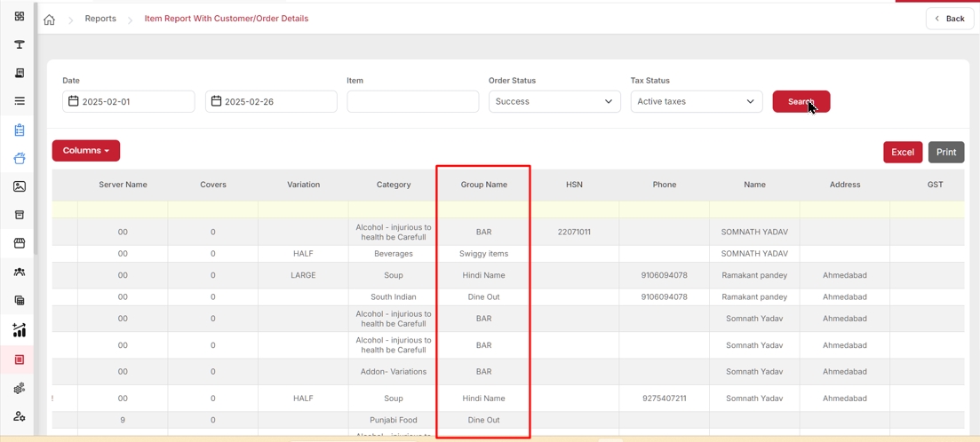Click the Item input field

point(413,101)
